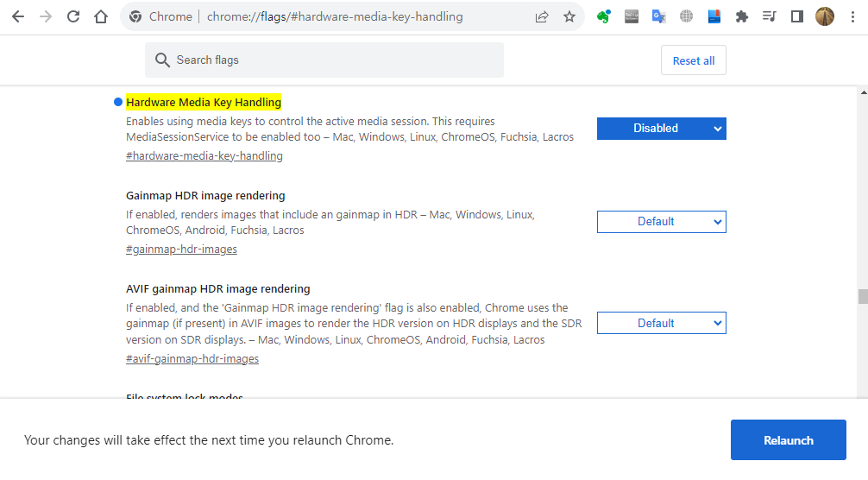Click the AVIF gainmap HDR image rendering heading

[x=217, y=289]
